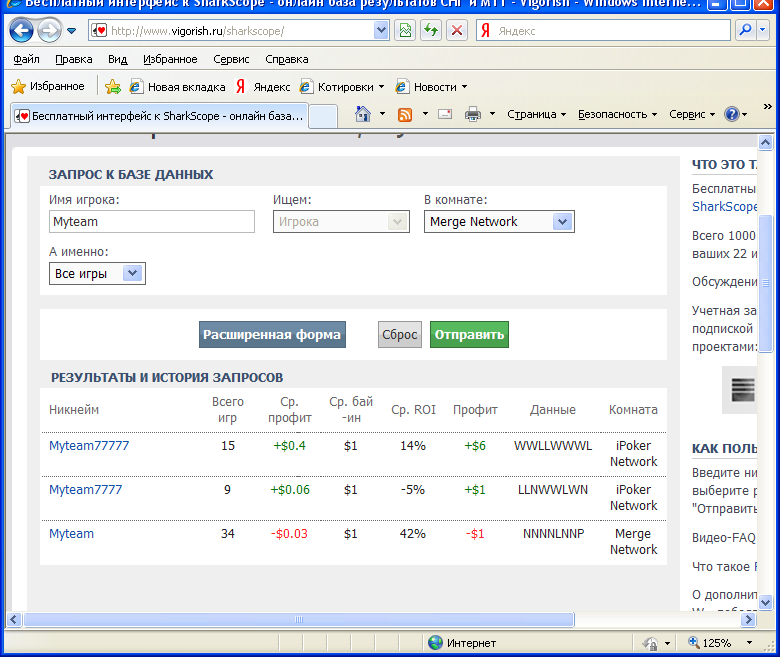Open the Котировки web slice

(342, 87)
